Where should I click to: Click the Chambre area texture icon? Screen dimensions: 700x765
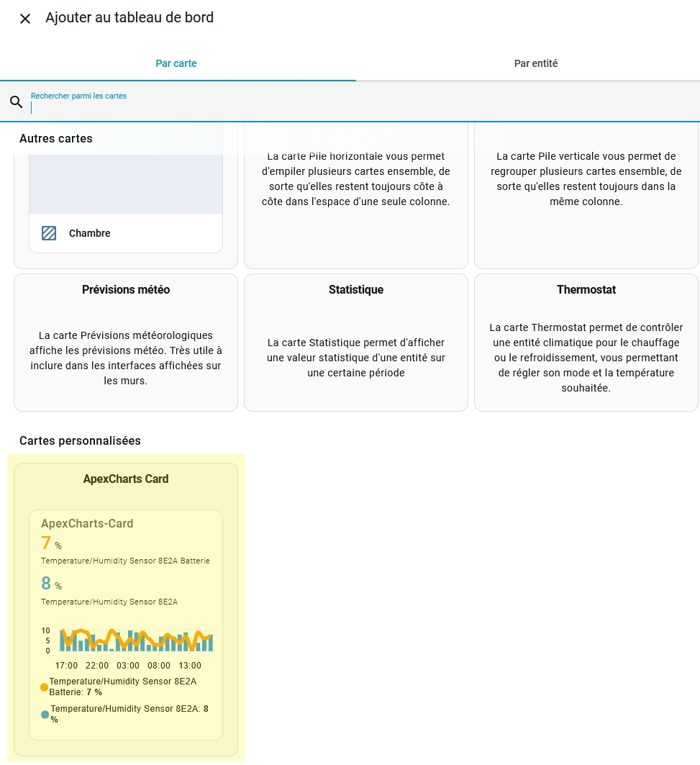pos(49,233)
